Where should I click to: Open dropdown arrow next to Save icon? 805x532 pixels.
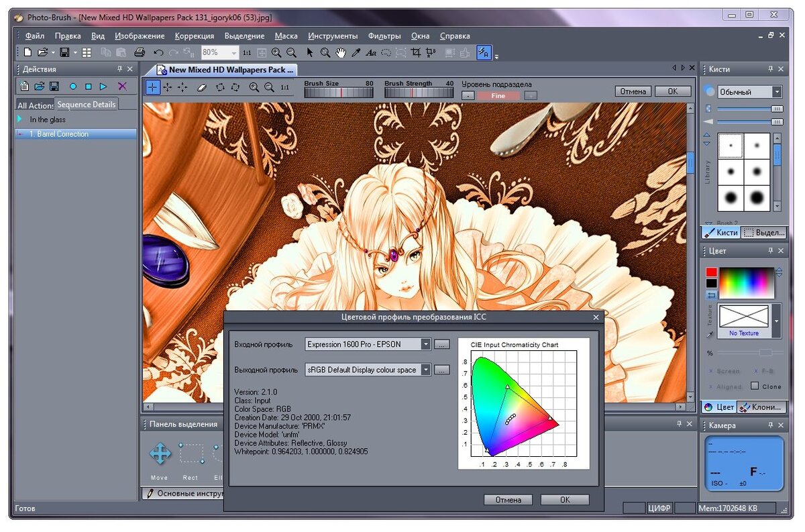(x=75, y=52)
